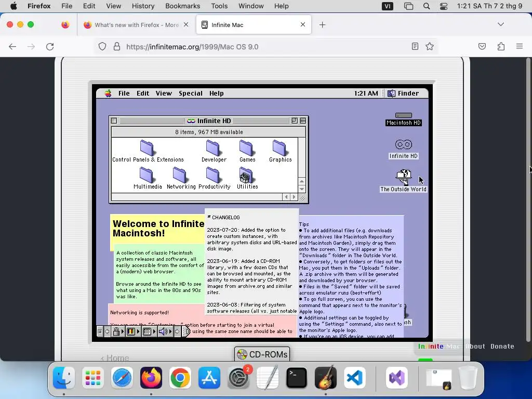
Task: Click the macOS Spotlight search icon
Action: click(427, 6)
